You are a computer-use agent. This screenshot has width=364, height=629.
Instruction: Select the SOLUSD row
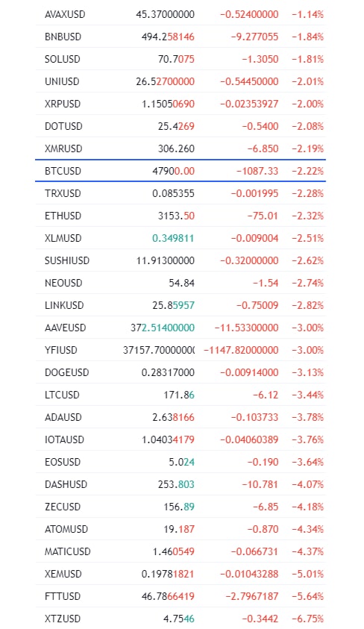[x=181, y=59]
